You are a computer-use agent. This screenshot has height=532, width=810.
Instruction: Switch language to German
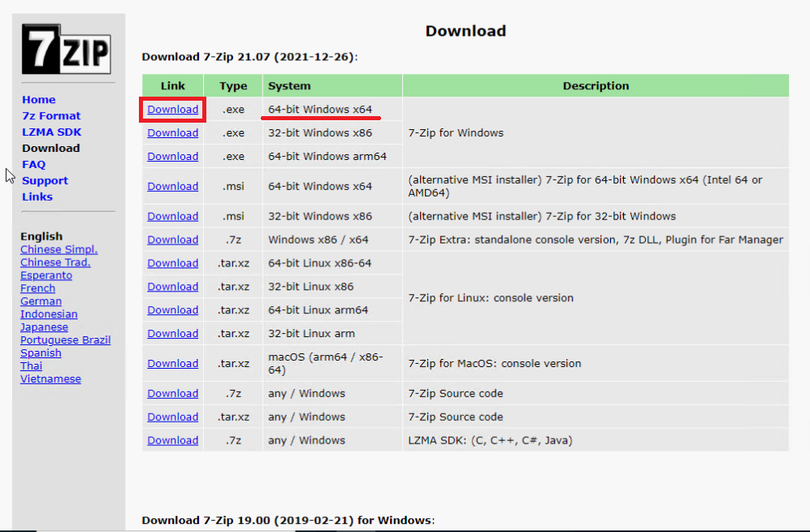[x=41, y=301]
